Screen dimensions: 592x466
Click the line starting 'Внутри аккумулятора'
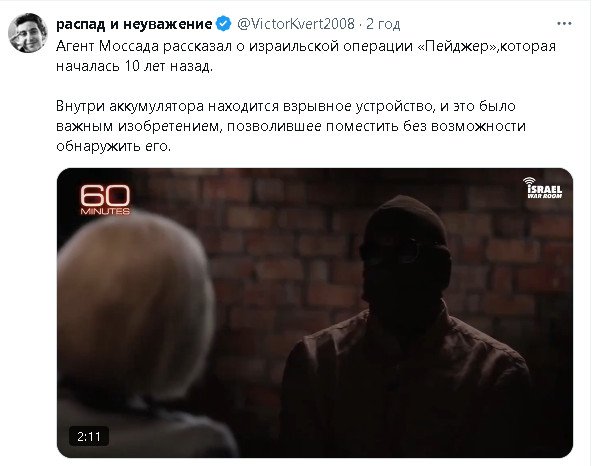click(x=286, y=106)
